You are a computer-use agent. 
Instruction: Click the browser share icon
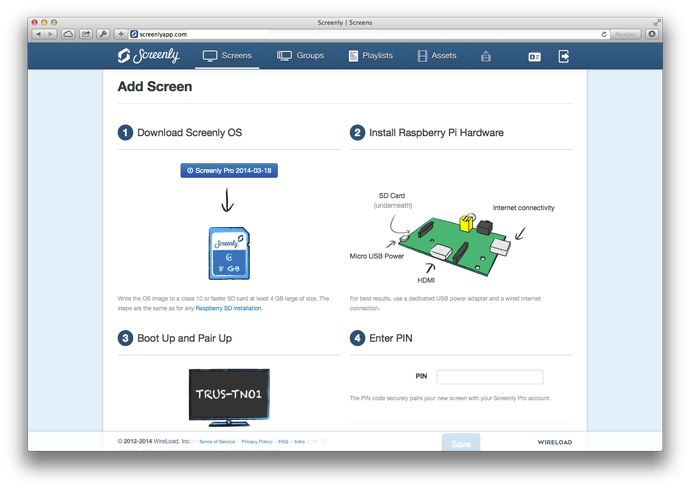[86, 34]
